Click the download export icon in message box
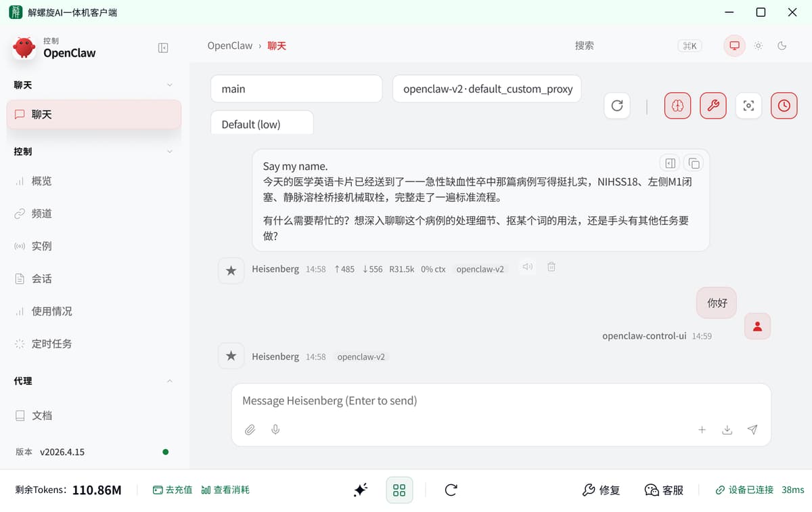This screenshot has width=812, height=512. click(727, 429)
